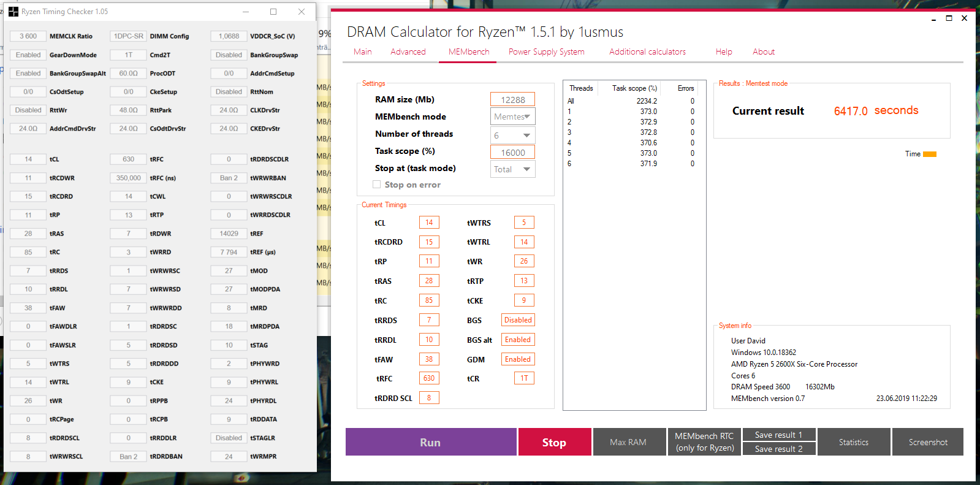Open Additional calculators tab
980x485 pixels.
(648, 52)
